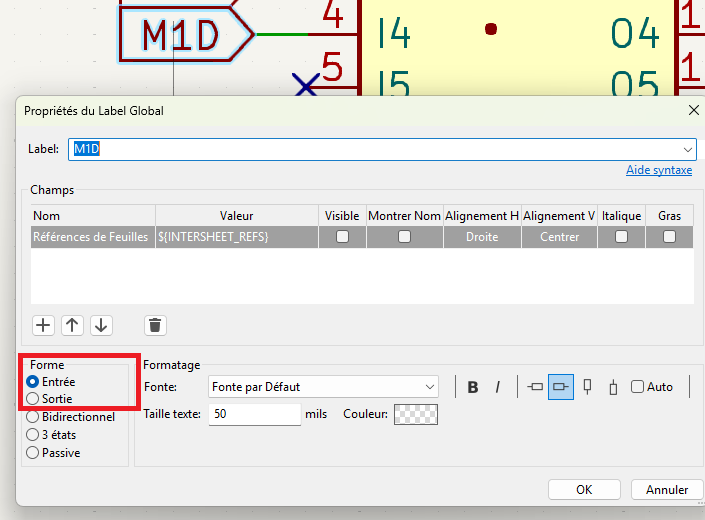Click OK to confirm label properties
Image resolution: width=705 pixels, height=520 pixels.
click(584, 489)
